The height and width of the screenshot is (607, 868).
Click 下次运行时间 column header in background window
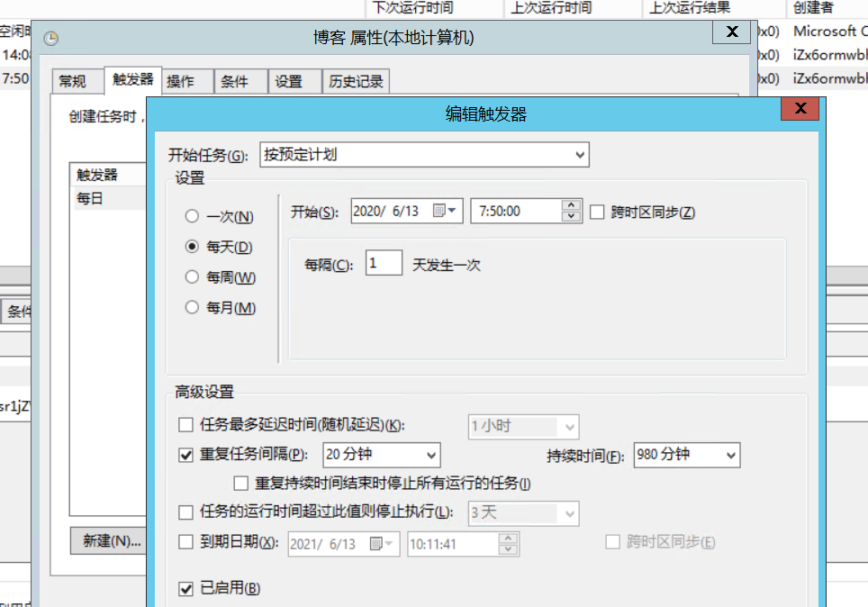click(x=435, y=8)
